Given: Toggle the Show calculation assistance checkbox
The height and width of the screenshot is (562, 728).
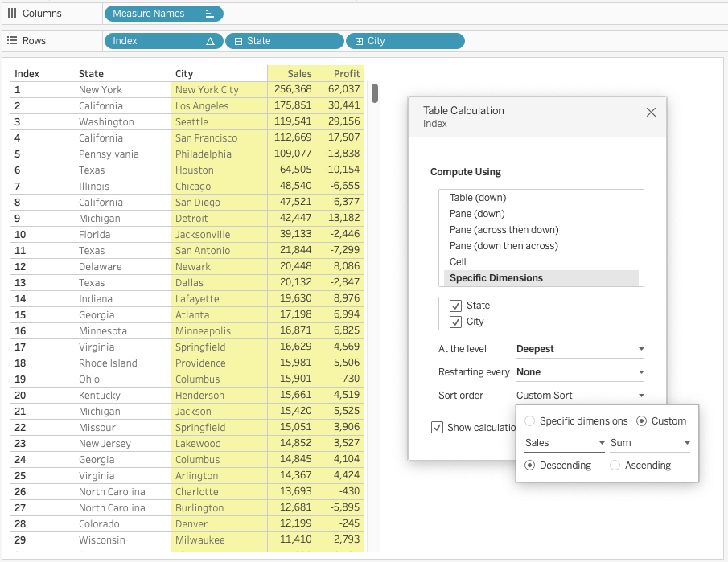Looking at the screenshot, I should tap(437, 427).
